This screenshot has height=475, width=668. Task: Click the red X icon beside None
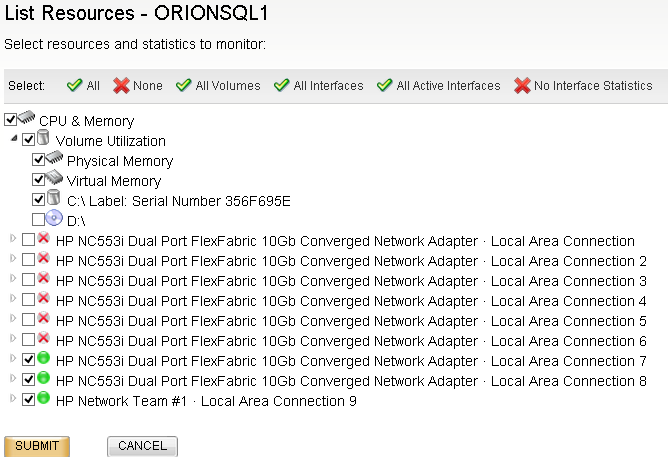pyautogui.click(x=121, y=86)
